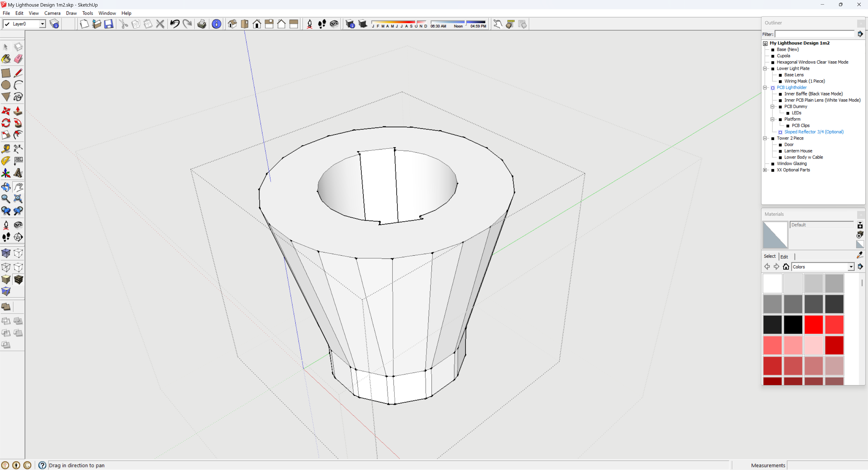868x470 pixels.
Task: Click Materials home (In Model) button
Action: pos(786,266)
